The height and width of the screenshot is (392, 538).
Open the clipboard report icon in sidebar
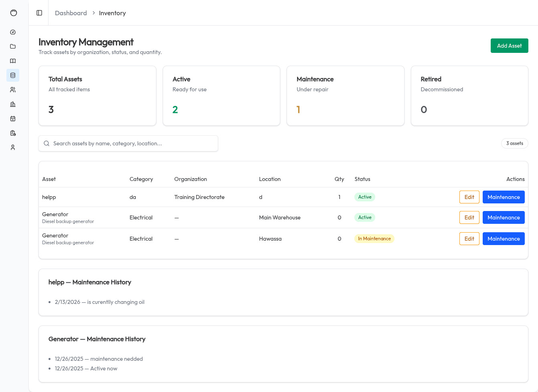(x=13, y=133)
